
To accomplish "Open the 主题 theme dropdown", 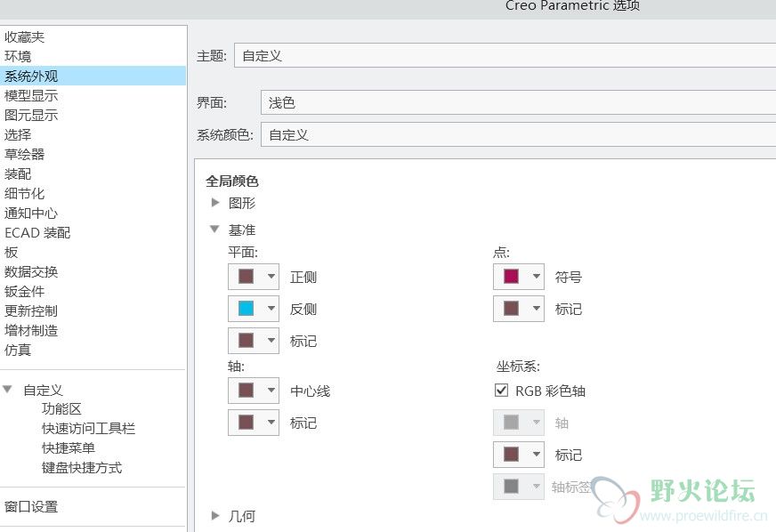I will [505, 55].
